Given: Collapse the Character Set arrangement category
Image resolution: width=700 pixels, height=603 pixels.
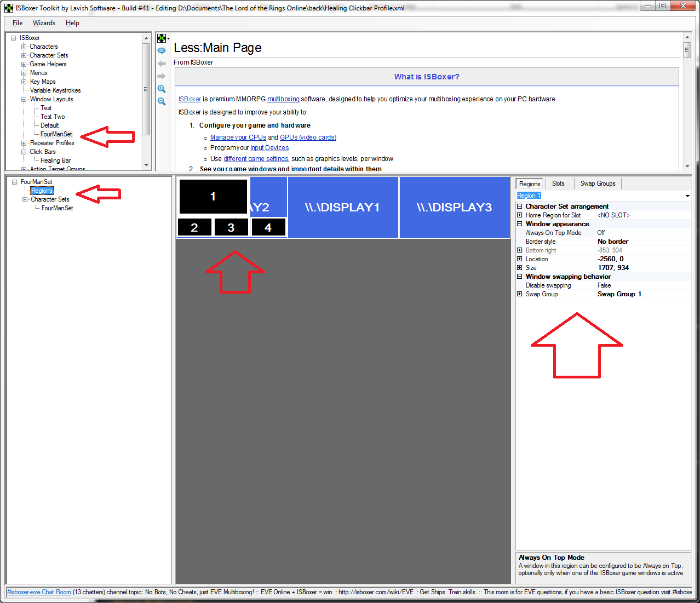Looking at the screenshot, I should point(520,206).
